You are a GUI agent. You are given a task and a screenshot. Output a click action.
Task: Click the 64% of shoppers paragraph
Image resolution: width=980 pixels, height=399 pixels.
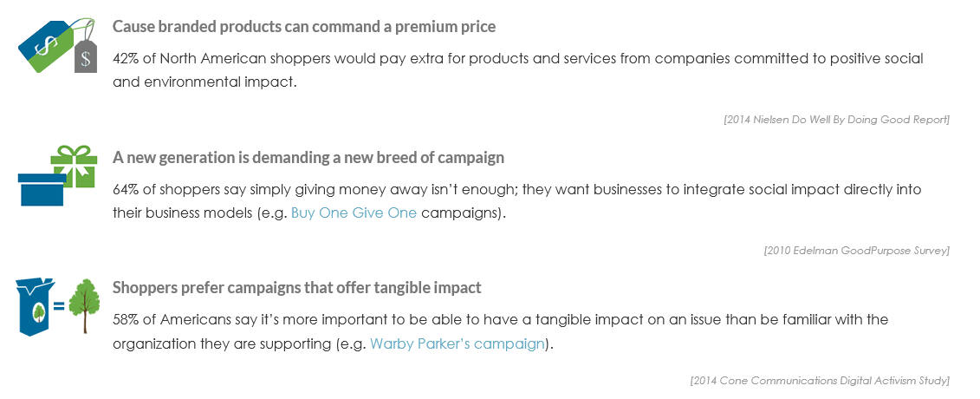pos(517,200)
